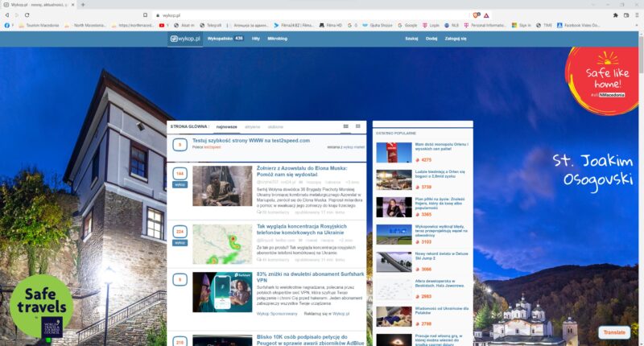
Task: Click the Translate button
Action: pyautogui.click(x=614, y=332)
